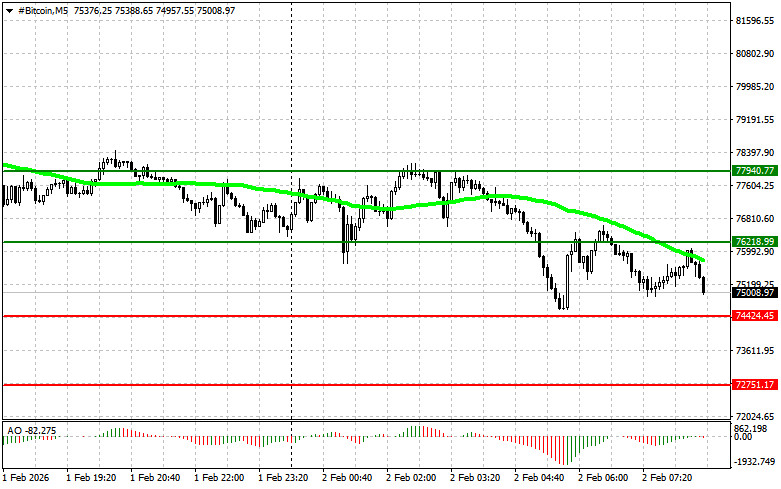Click the 2 Feb 04:40 time label
The width and height of the screenshot is (781, 489).
539,478
